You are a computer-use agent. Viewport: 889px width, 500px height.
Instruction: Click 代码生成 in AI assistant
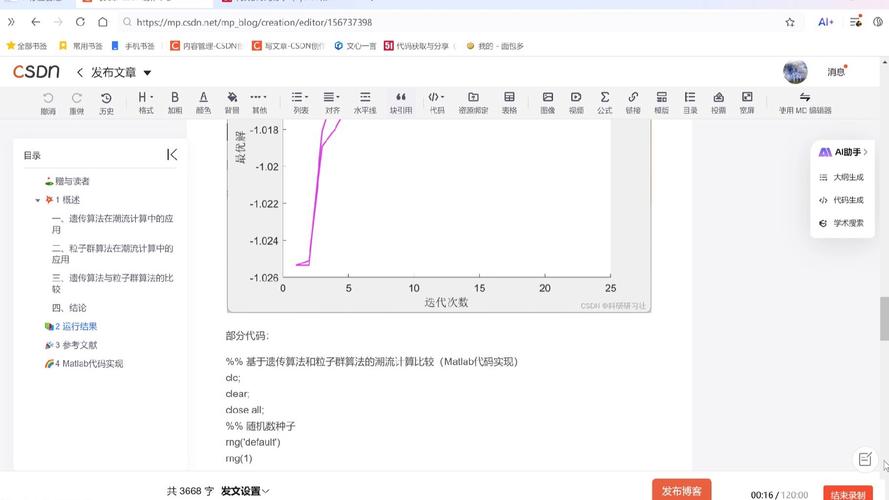coord(841,200)
